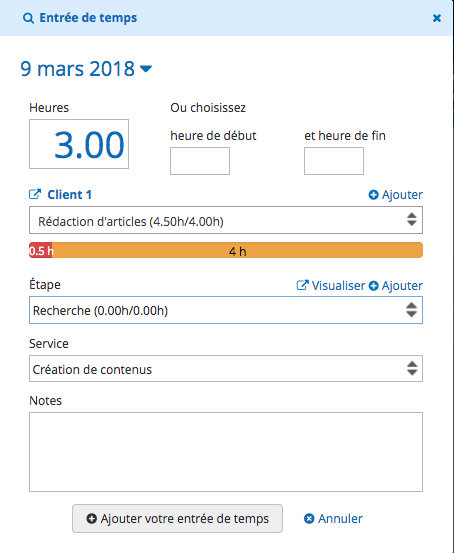Screen dimensions: 454x553
Task: Click the plus icon next to Étape Ajouter
Action: pyautogui.click(x=374, y=286)
